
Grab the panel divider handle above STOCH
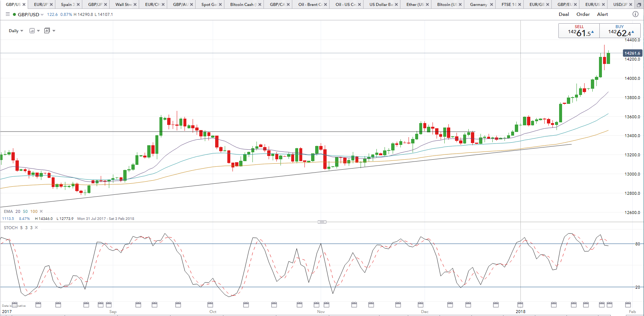[x=322, y=222]
